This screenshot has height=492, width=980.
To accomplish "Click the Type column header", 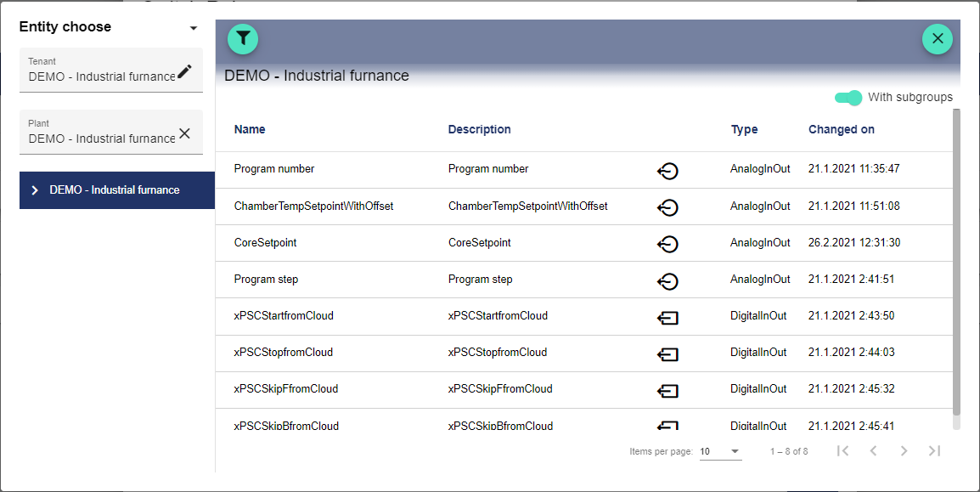I will [744, 130].
